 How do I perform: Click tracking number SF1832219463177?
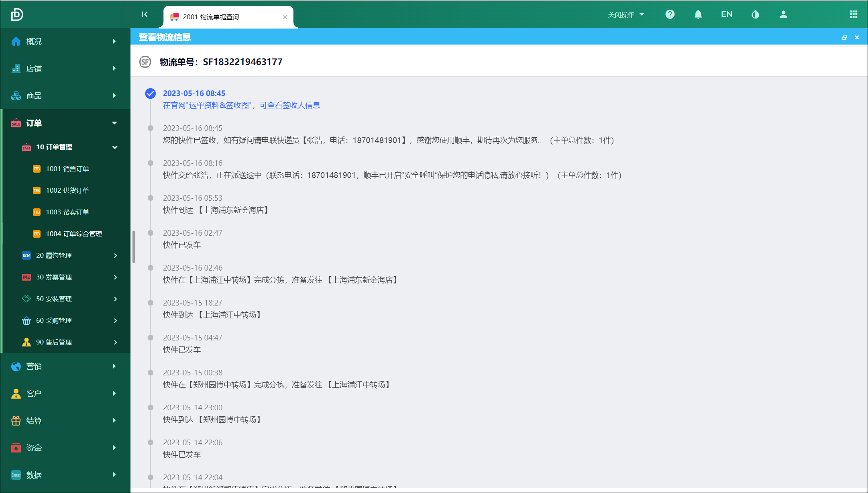(242, 62)
